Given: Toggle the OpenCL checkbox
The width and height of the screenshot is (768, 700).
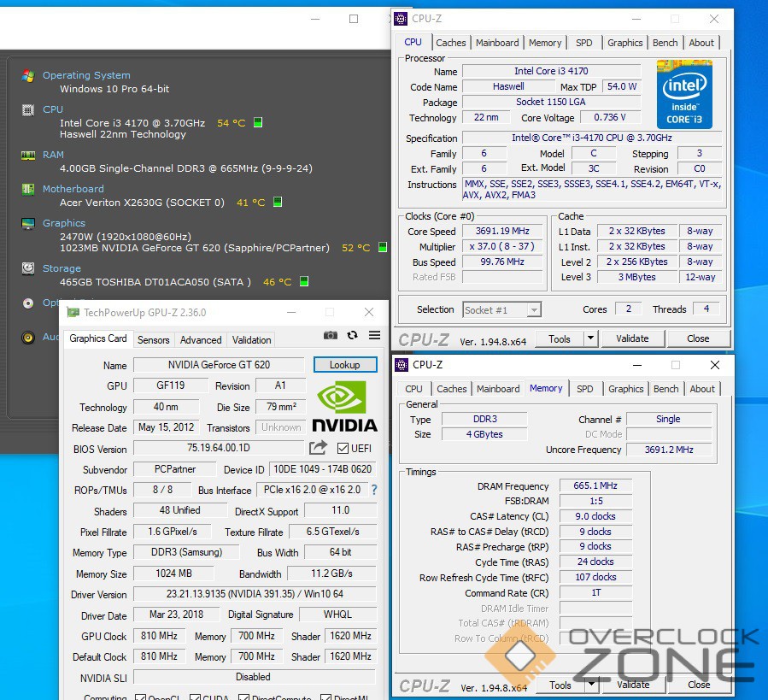Looking at the screenshot, I should [x=140, y=698].
